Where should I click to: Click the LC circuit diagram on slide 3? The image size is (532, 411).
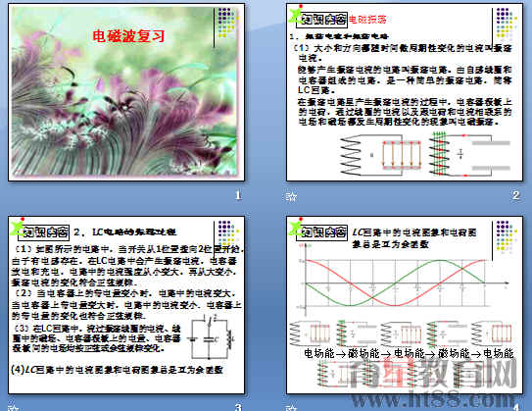pyautogui.click(x=212, y=336)
